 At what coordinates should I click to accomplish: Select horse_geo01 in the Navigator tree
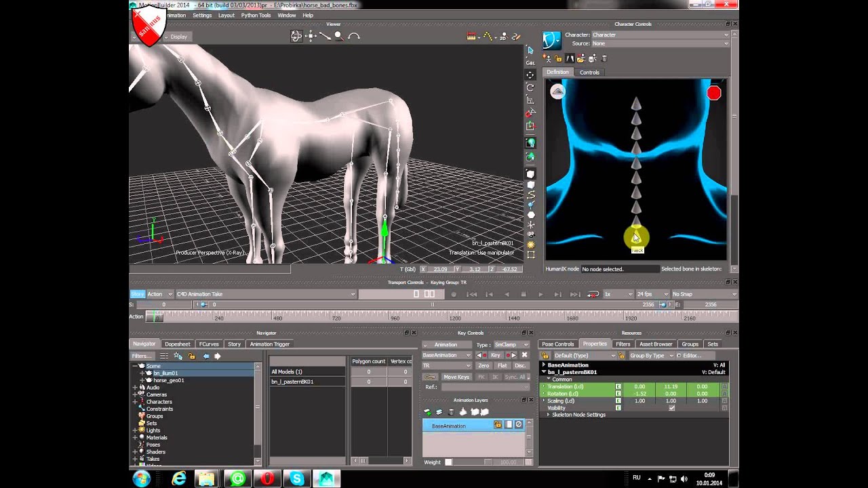[x=169, y=380]
